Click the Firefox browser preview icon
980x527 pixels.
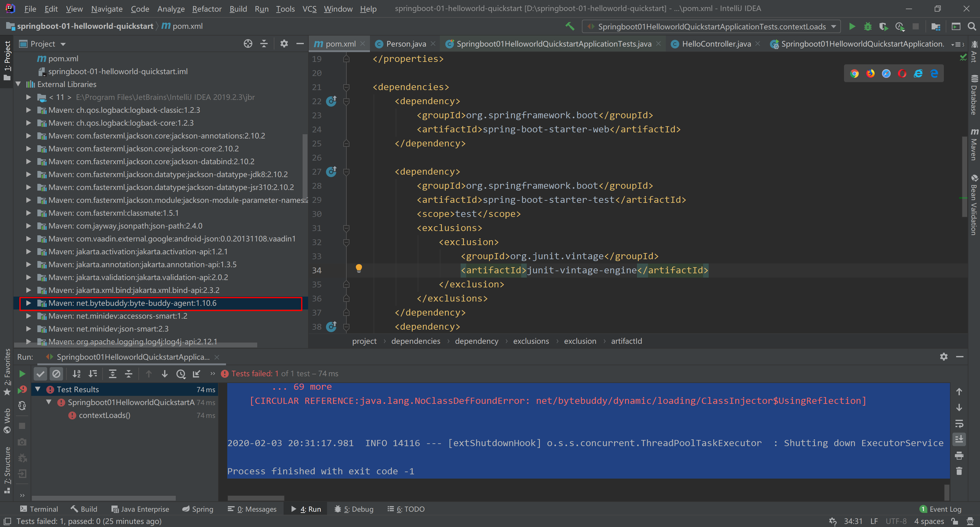pos(870,74)
